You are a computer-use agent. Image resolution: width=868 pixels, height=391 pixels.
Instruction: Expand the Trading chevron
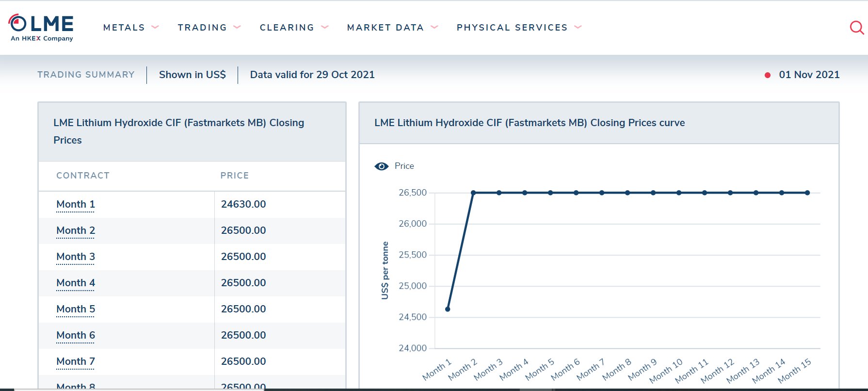237,27
